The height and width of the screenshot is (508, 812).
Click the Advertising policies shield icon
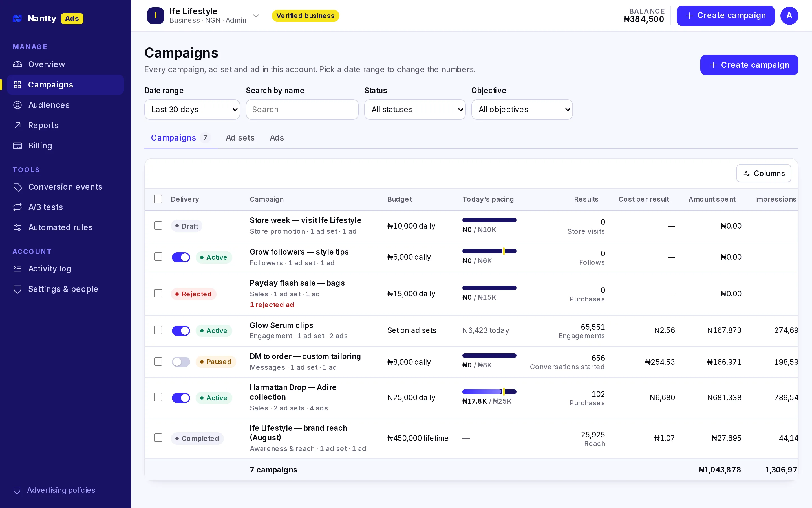click(x=17, y=490)
